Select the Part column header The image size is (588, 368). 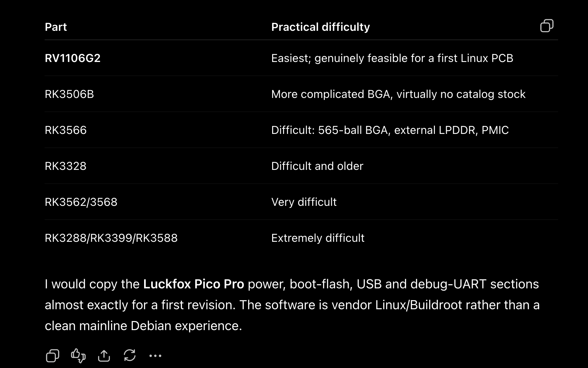coord(56,27)
